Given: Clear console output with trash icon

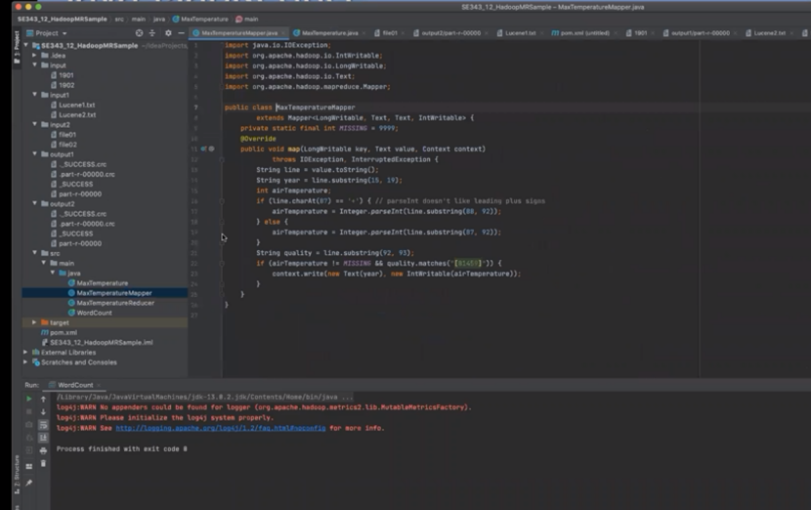Looking at the screenshot, I should click(44, 463).
